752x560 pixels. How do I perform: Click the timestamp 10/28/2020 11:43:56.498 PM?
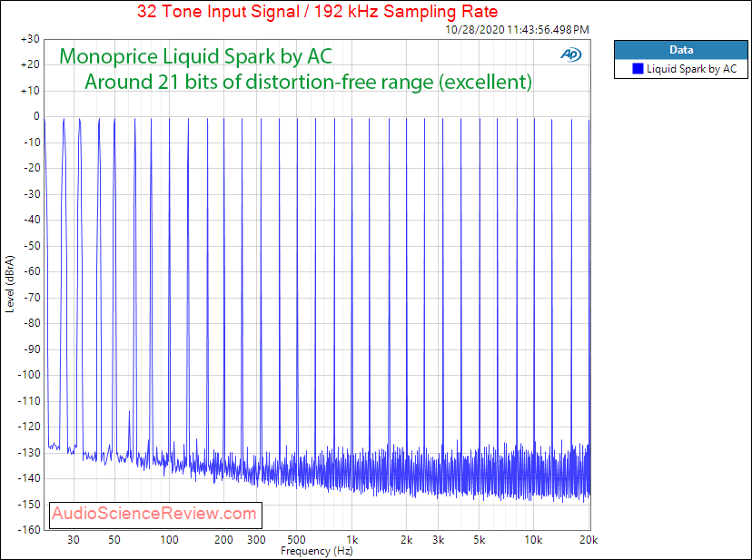click(x=517, y=30)
